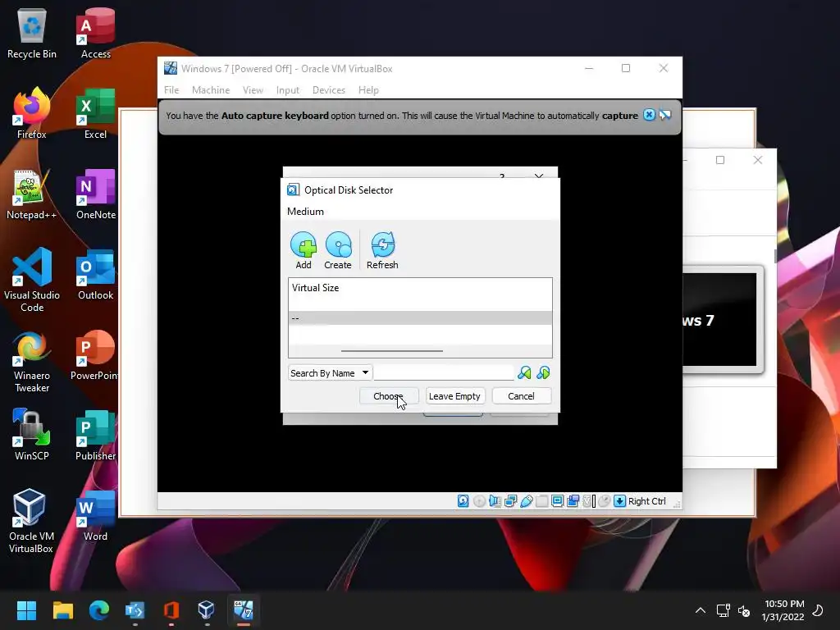Open the Search By Name dropdown
Screen dimensions: 840x630
click(x=330, y=373)
